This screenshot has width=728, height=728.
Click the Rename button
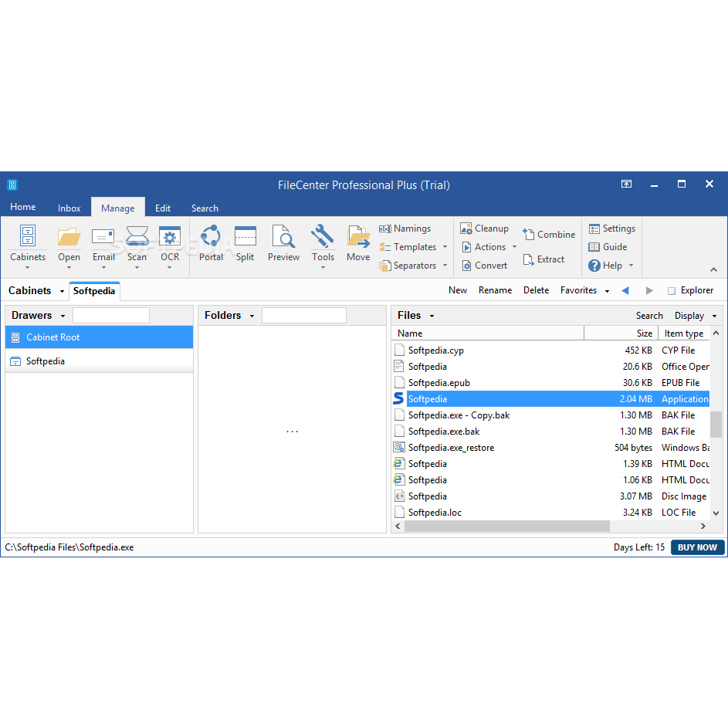tap(495, 290)
